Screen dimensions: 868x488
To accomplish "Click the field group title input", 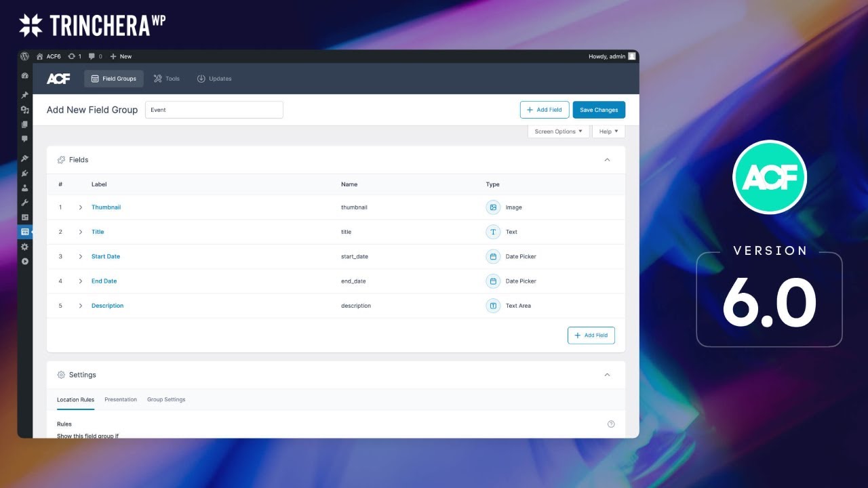I will tap(214, 110).
